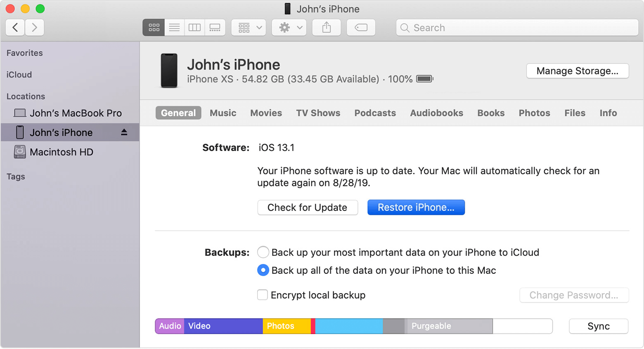Select backing up all data to this Mac

[263, 270]
